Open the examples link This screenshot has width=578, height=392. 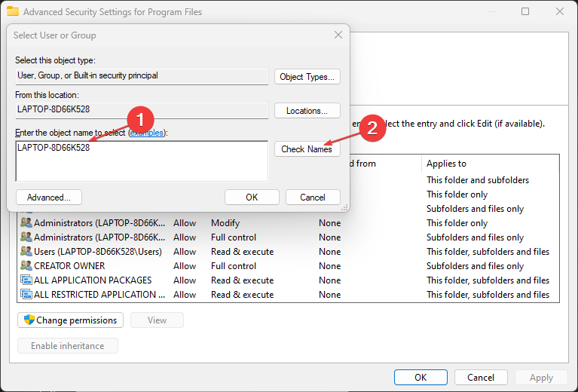(147, 133)
